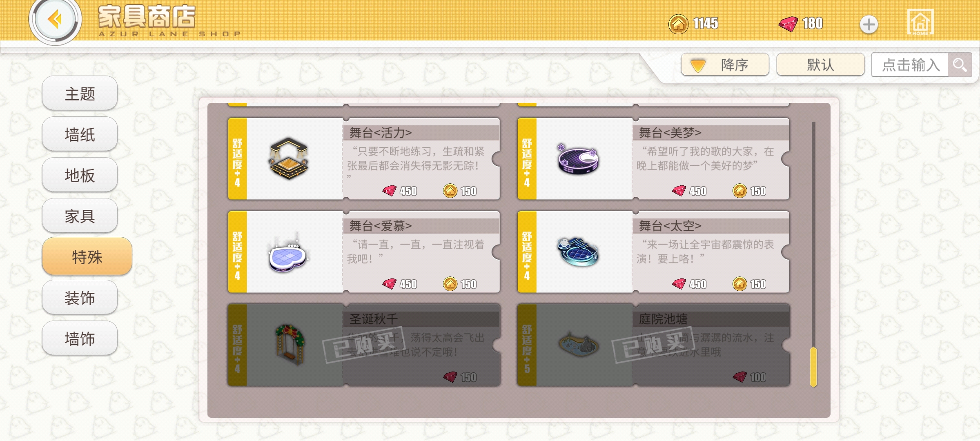
Task: Click the yellow scrollbar handle
Action: [813, 367]
